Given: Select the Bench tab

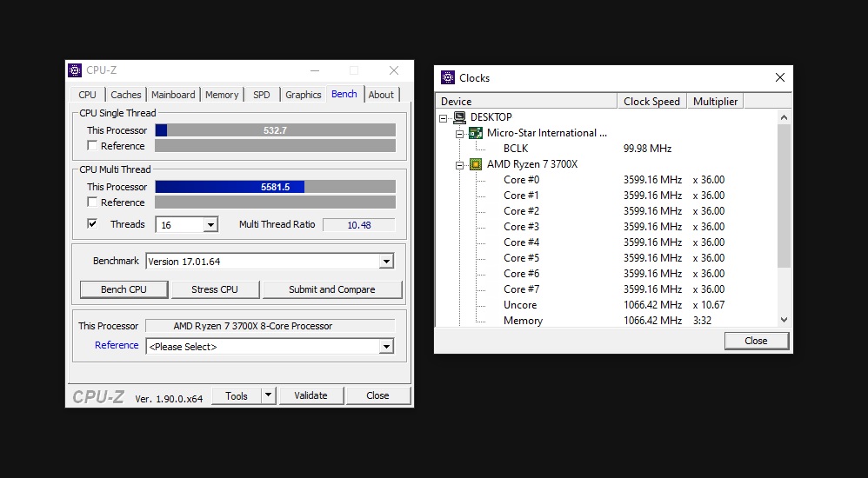Looking at the screenshot, I should pyautogui.click(x=344, y=94).
